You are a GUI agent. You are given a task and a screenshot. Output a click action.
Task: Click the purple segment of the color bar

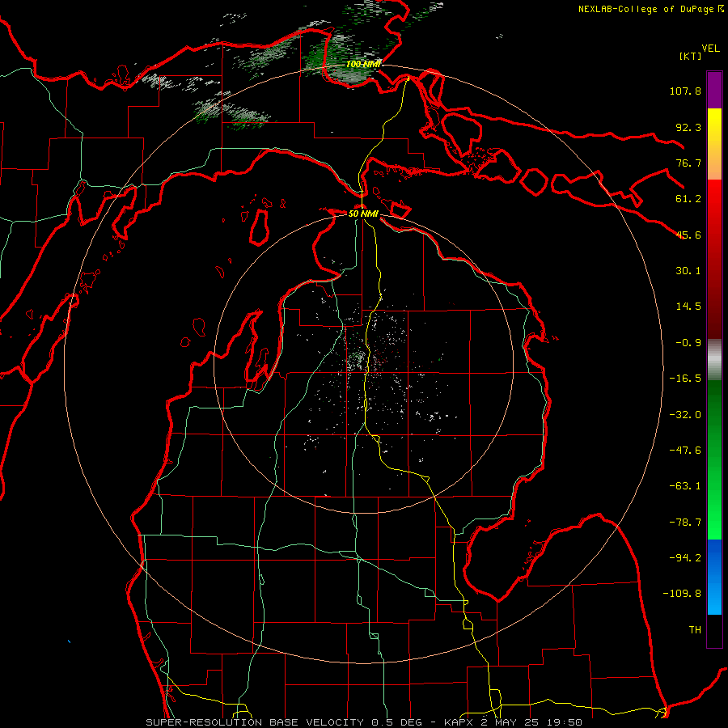714,90
